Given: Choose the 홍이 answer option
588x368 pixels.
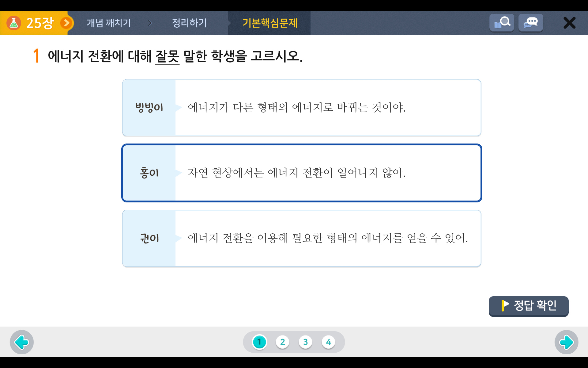Looking at the screenshot, I should tap(302, 173).
